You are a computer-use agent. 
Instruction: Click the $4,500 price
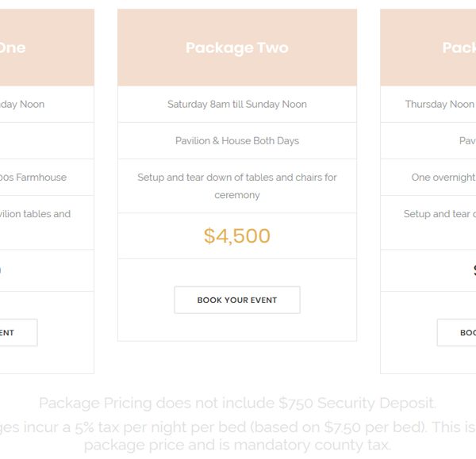pos(237,235)
